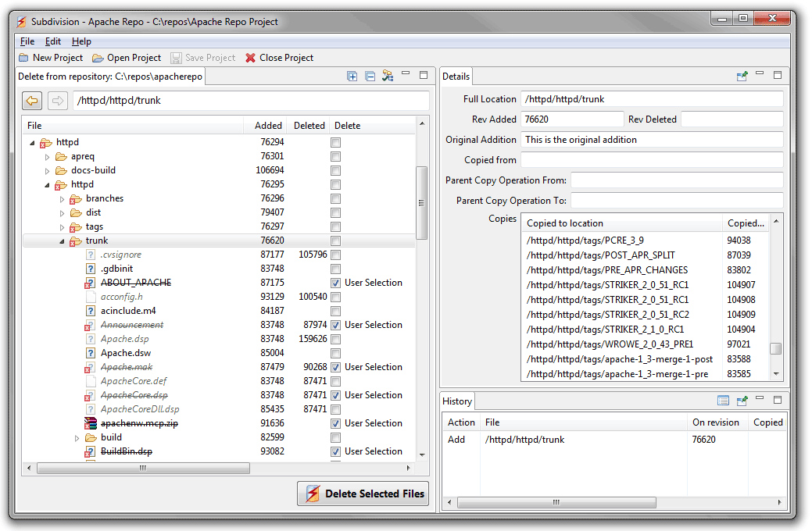Uncheck the apachenw.mcp.zip delete checkbox

pyautogui.click(x=335, y=423)
